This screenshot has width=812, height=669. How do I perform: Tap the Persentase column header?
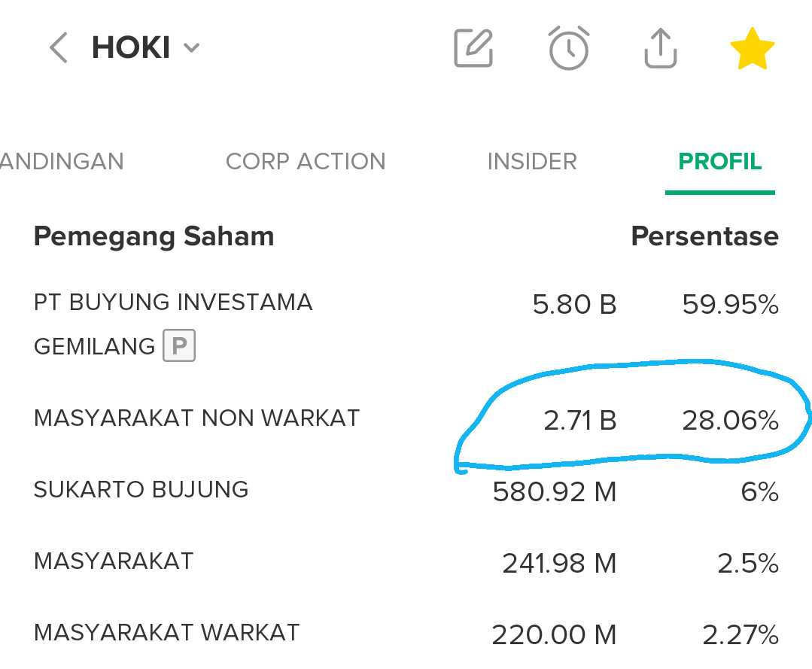704,236
